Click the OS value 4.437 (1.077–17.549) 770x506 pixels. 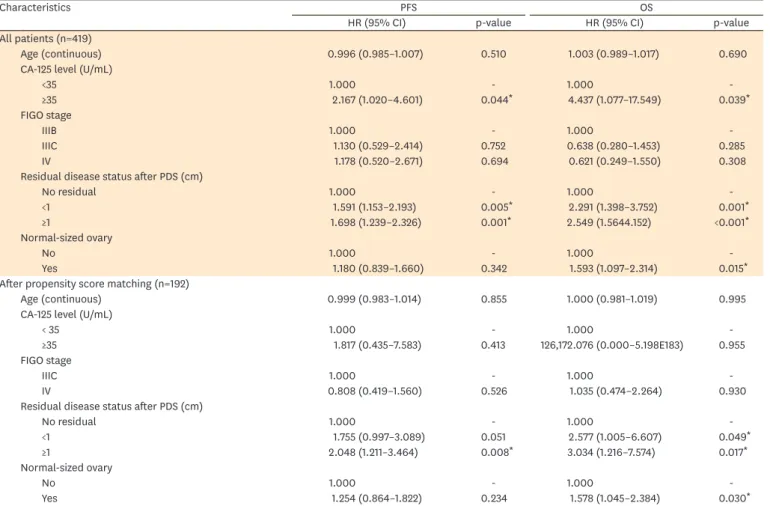[614, 100]
